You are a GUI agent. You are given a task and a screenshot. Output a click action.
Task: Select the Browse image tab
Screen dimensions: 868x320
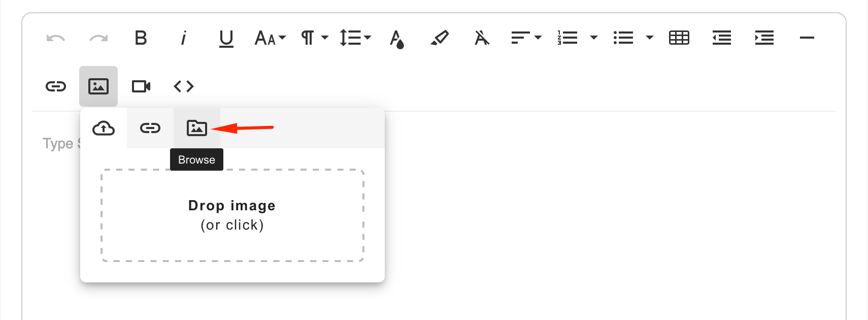point(197,128)
